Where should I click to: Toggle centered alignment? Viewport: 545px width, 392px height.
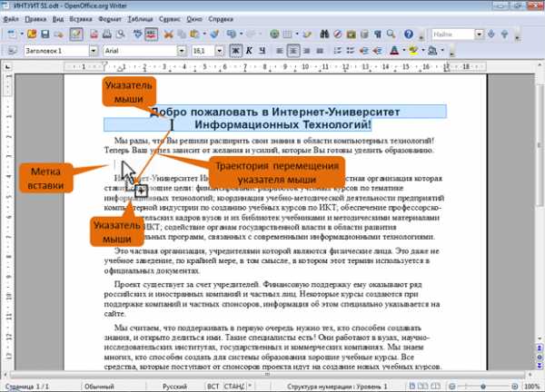[293, 51]
